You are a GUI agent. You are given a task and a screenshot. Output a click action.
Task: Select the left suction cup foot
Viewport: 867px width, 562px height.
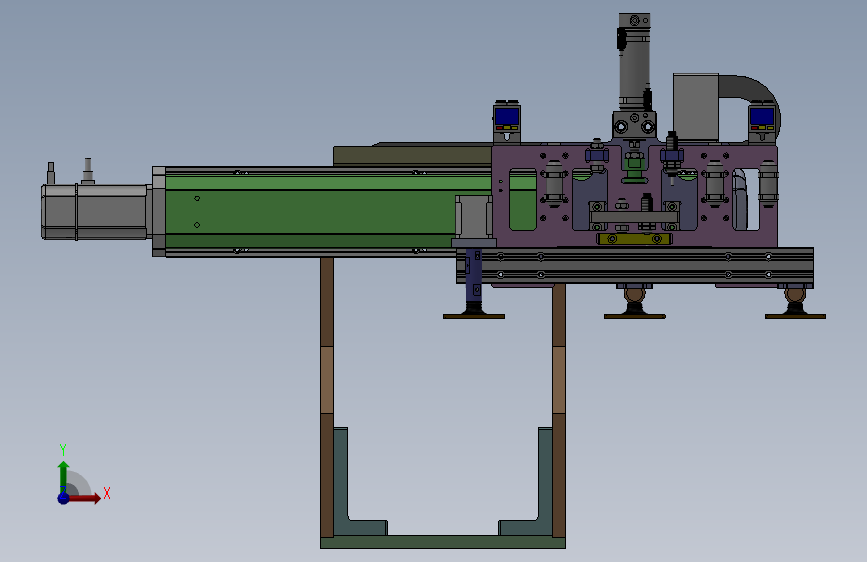tap(474, 311)
